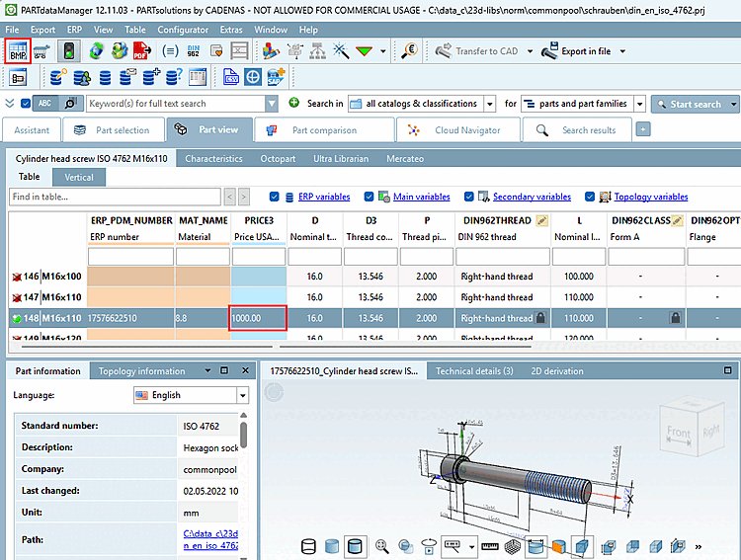Image resolution: width=741 pixels, height=560 pixels.
Task: Toggle the Main variables checkbox
Action: click(x=370, y=197)
